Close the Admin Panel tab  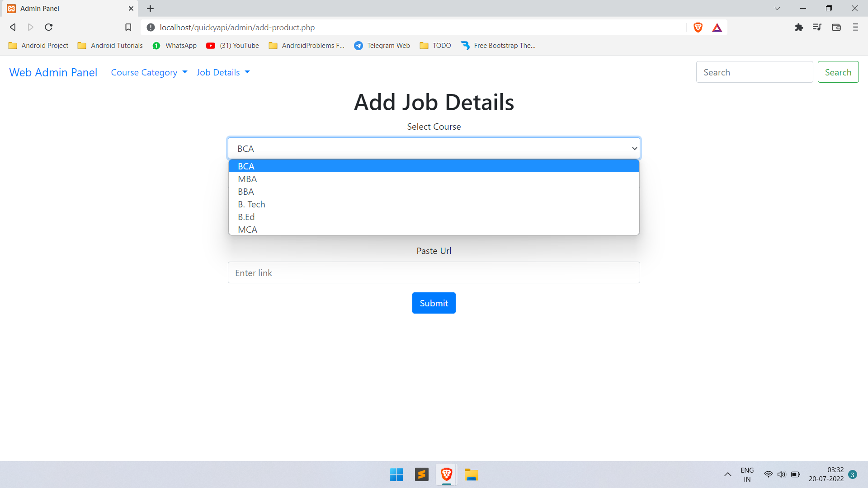[x=131, y=9]
